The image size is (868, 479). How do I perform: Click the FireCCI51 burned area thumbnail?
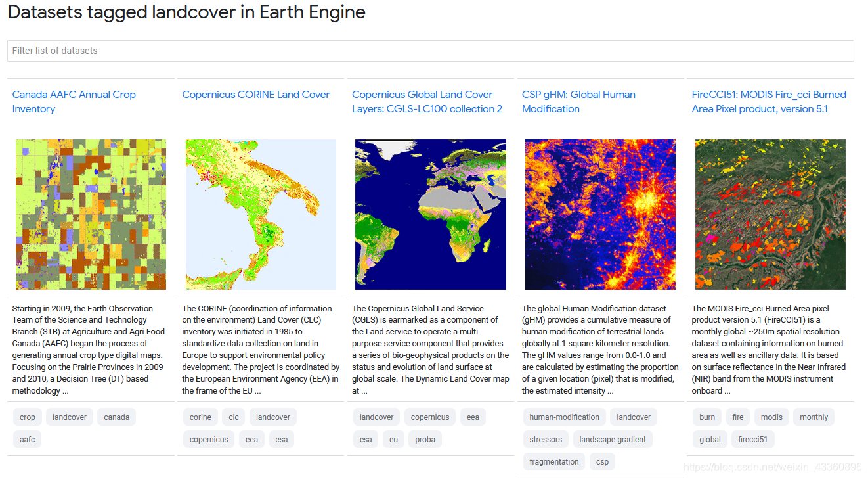point(770,214)
